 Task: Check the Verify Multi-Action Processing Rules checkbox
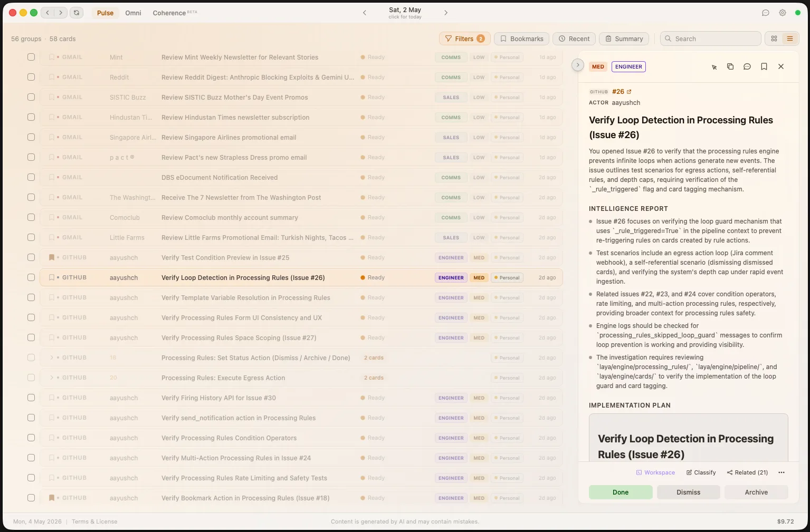(31, 458)
